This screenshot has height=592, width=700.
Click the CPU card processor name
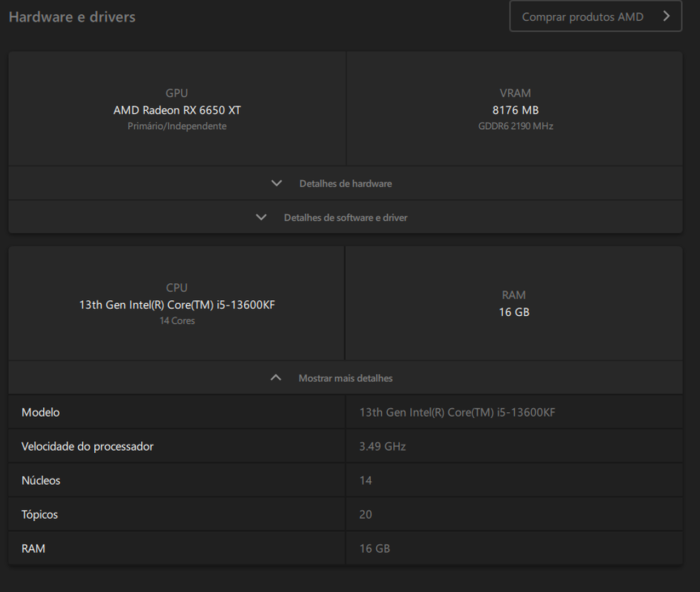tap(177, 305)
